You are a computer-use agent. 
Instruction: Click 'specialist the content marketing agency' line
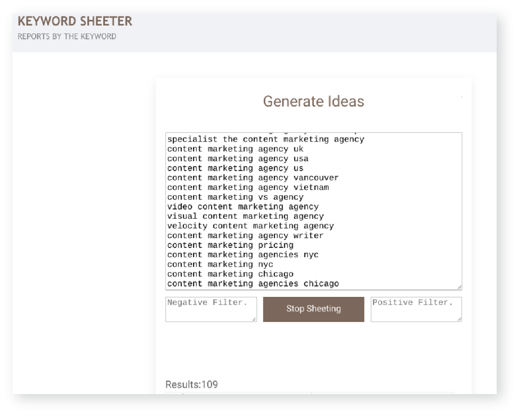click(x=266, y=139)
